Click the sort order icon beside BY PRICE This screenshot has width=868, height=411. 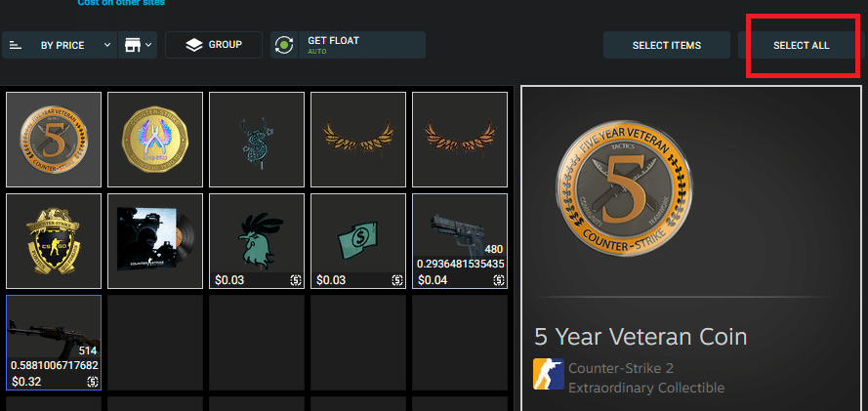click(x=16, y=45)
